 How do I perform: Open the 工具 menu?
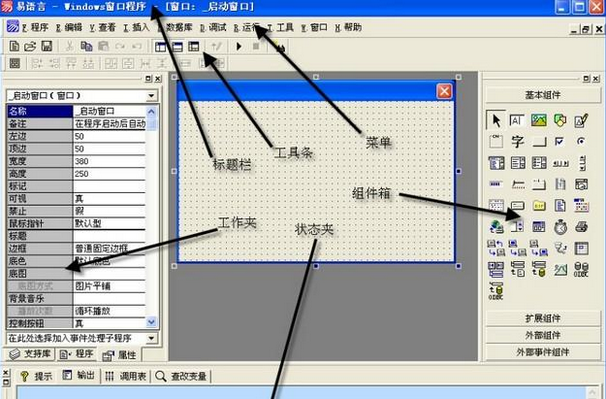coord(280,27)
